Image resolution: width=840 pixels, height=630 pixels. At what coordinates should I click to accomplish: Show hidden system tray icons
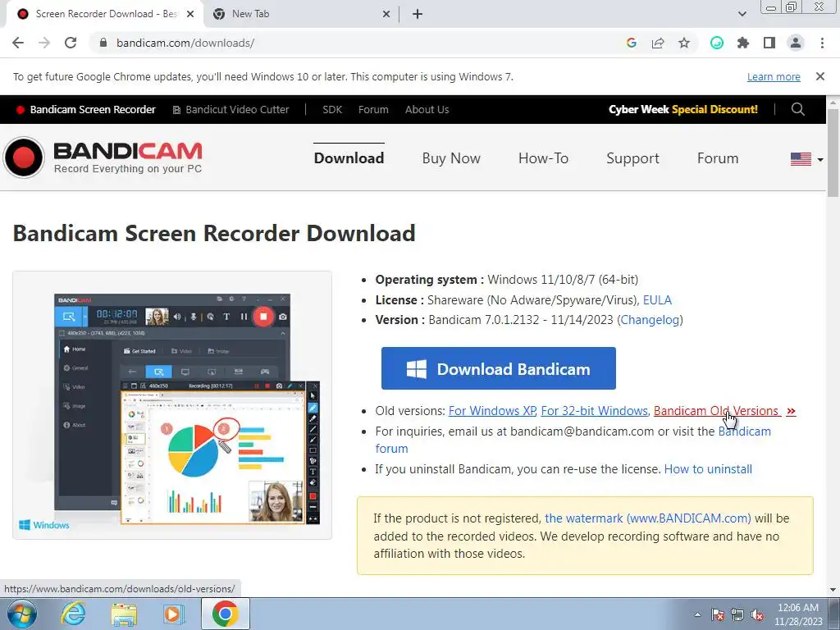click(x=697, y=614)
